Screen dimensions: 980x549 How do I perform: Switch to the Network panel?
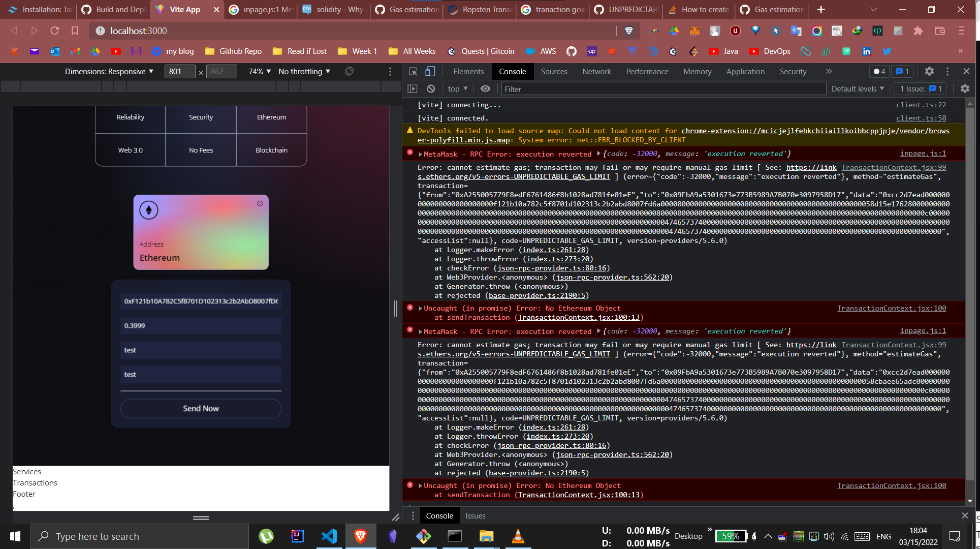click(x=596, y=71)
